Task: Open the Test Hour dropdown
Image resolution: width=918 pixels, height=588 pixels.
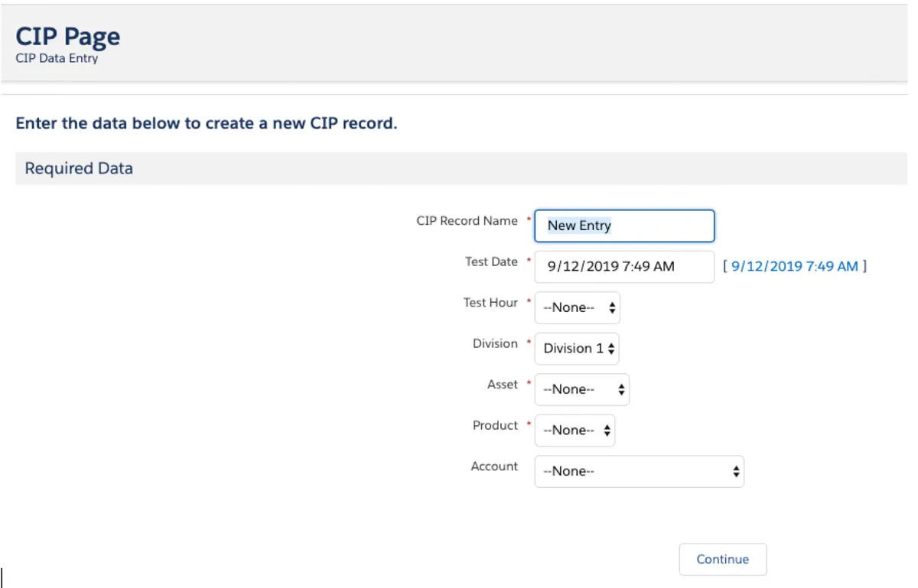Action: pos(578,307)
